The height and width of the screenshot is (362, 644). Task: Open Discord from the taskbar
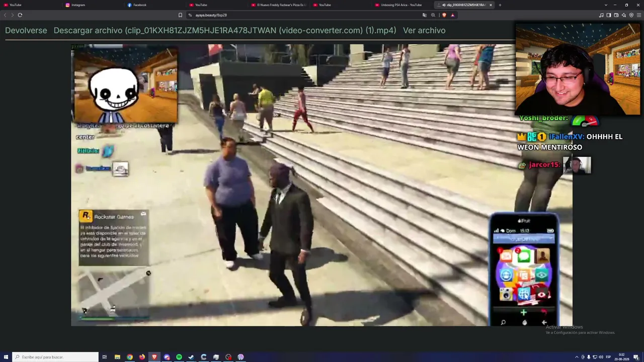click(x=167, y=357)
